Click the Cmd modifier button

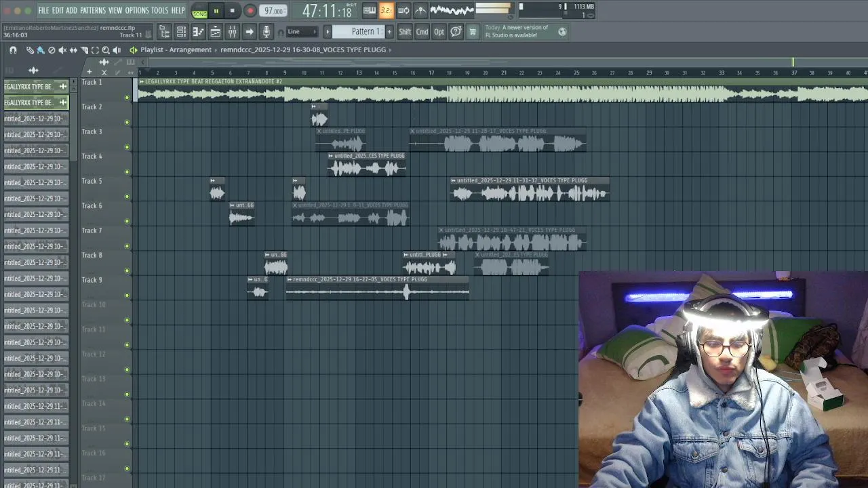click(x=422, y=32)
